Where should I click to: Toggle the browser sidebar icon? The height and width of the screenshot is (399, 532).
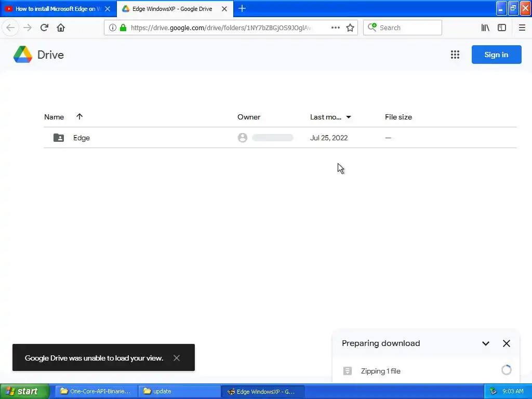point(502,28)
